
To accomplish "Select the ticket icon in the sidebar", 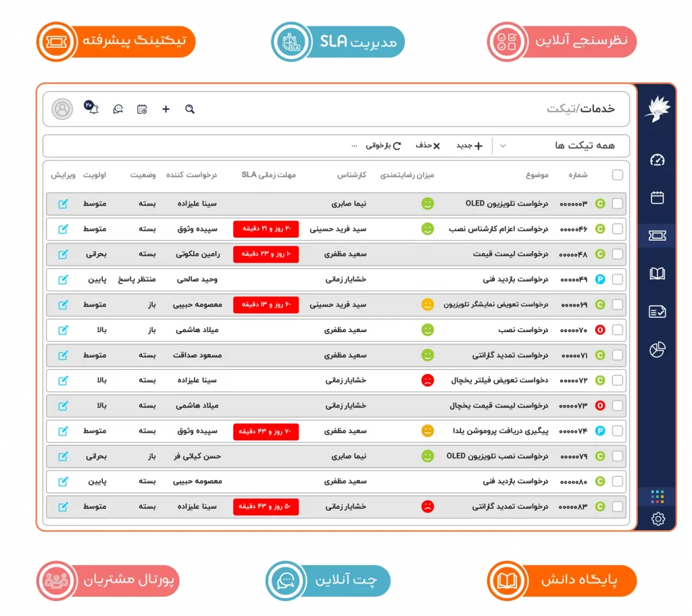I will pos(656,235).
